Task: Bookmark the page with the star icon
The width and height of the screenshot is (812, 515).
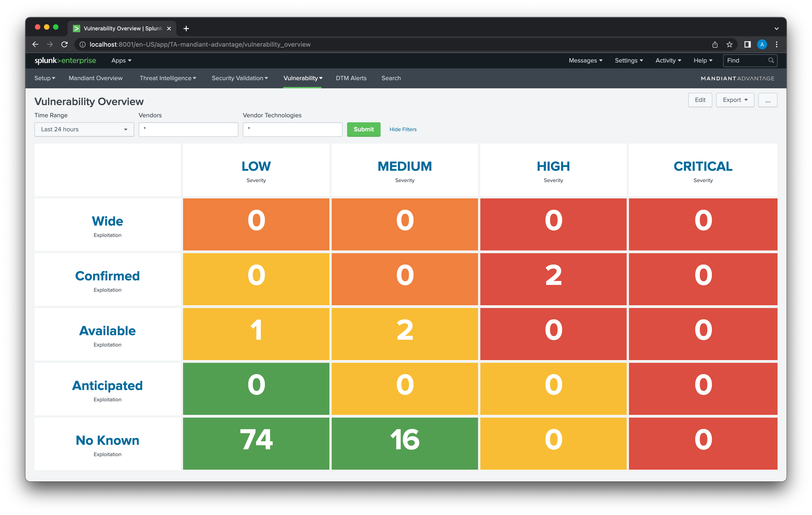Action: click(x=729, y=44)
